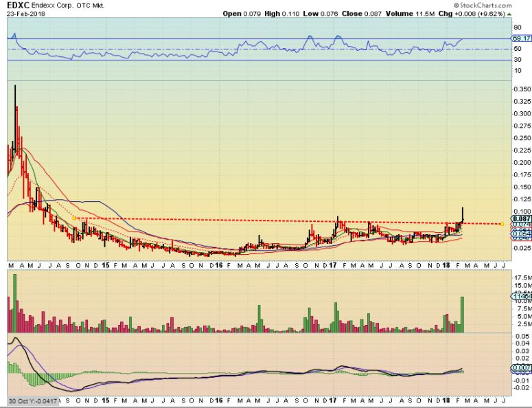Click the 30 Oct Y:-0.0417 cursor readout

(x=33, y=401)
